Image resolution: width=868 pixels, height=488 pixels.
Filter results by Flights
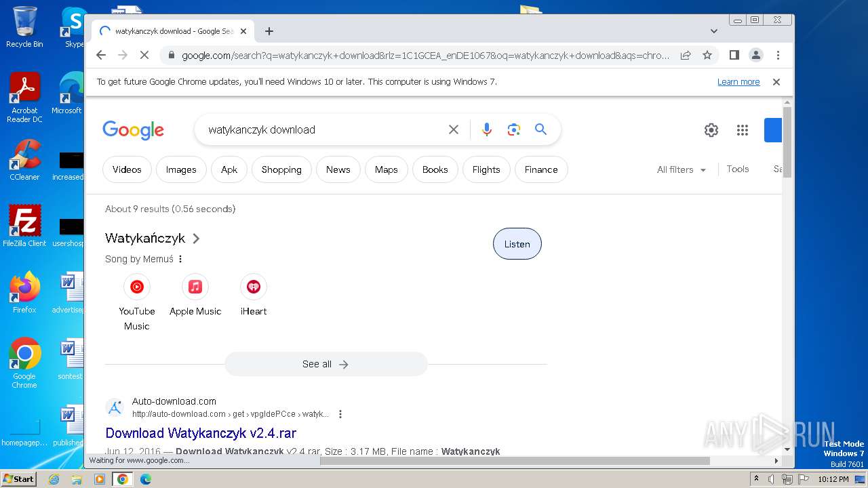[486, 169]
